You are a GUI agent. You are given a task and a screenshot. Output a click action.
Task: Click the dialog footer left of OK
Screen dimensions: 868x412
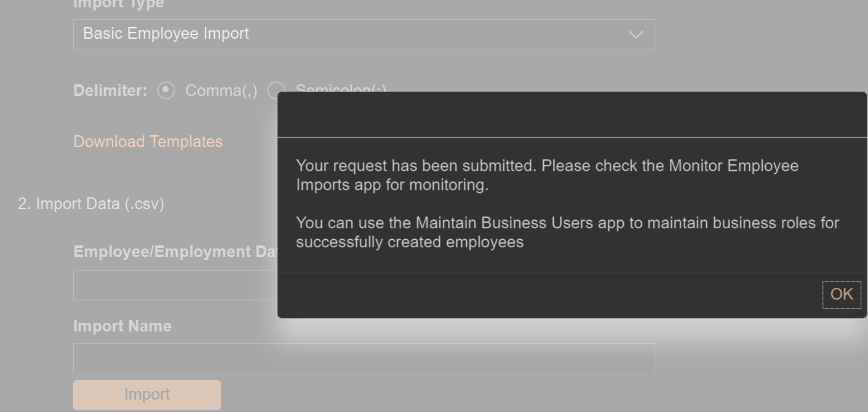click(x=547, y=295)
